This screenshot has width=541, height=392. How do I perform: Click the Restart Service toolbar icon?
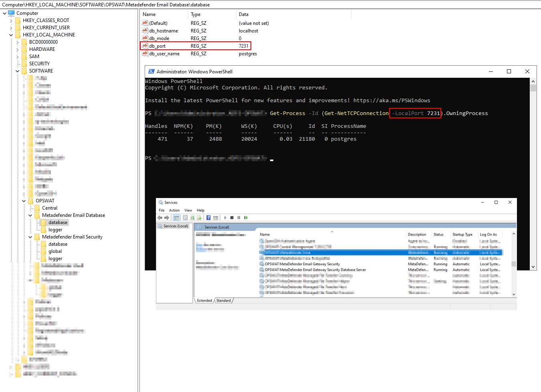[x=246, y=218]
